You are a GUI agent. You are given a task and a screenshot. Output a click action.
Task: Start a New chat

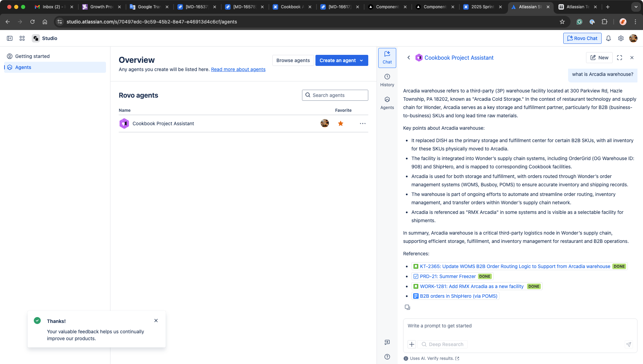coord(599,58)
